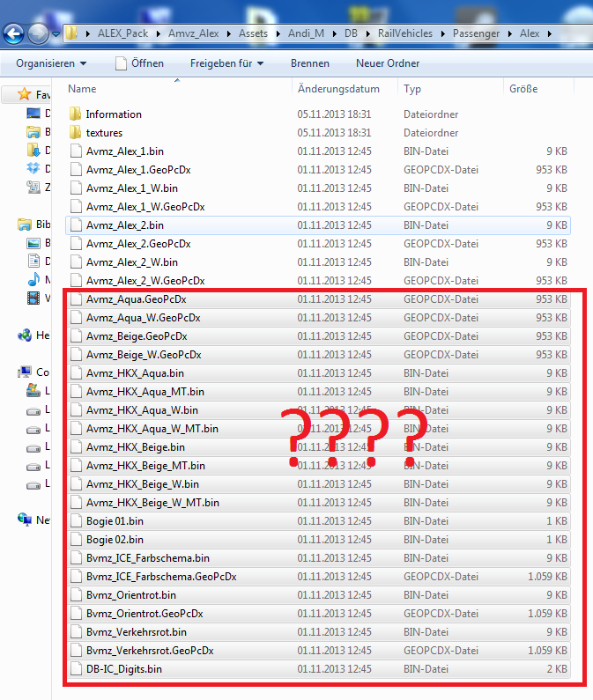Viewport: 593px width, 700px height.
Task: Select file Avmz_HKX_Beige_W_MT.bin
Action: pos(318,502)
